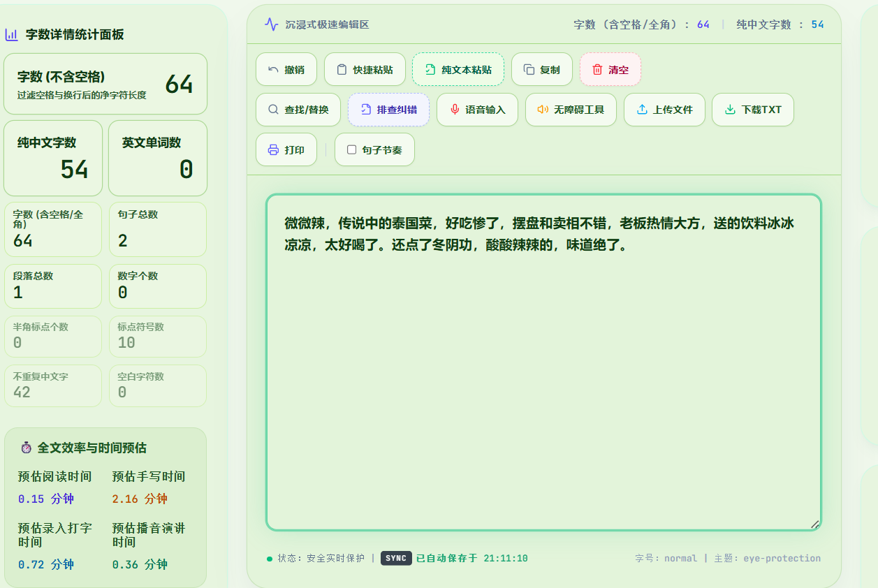Click the pulse icon beside 沉浸式极速编辑区
Viewport: 878px width, 588px height.
point(272,24)
